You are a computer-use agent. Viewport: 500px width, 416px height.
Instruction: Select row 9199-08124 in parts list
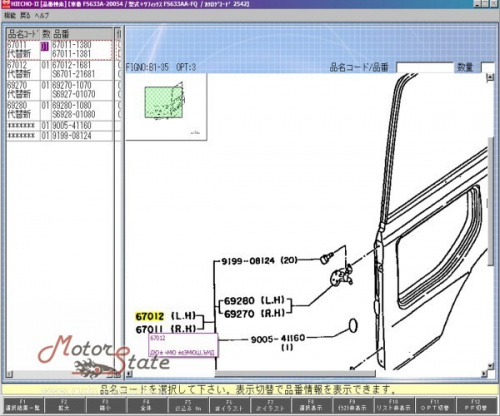point(60,136)
